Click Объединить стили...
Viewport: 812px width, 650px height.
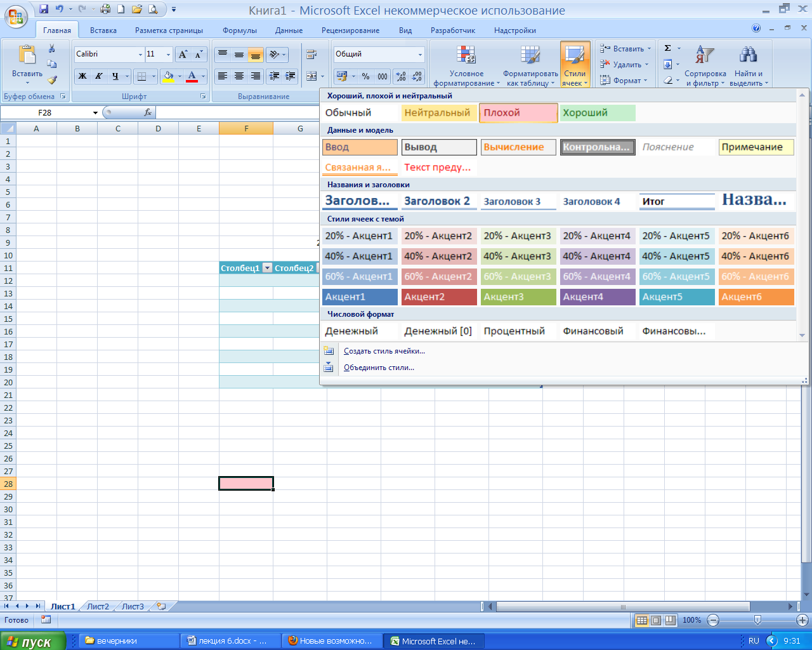tap(379, 368)
